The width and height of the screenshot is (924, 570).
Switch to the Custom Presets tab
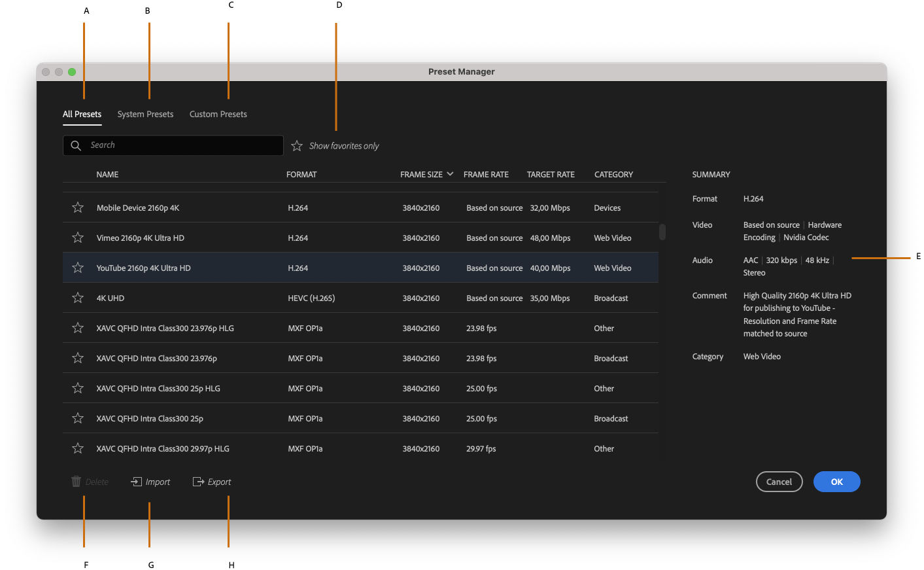pos(218,114)
